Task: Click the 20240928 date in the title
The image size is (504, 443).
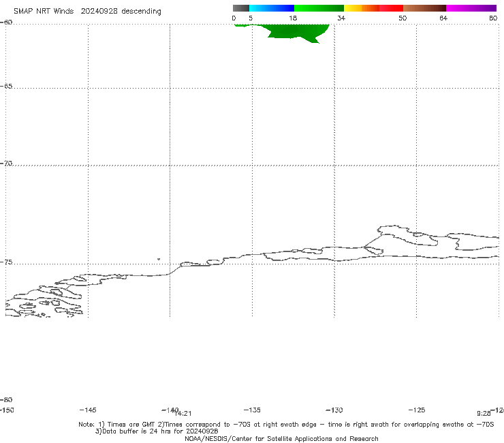Action: (99, 12)
